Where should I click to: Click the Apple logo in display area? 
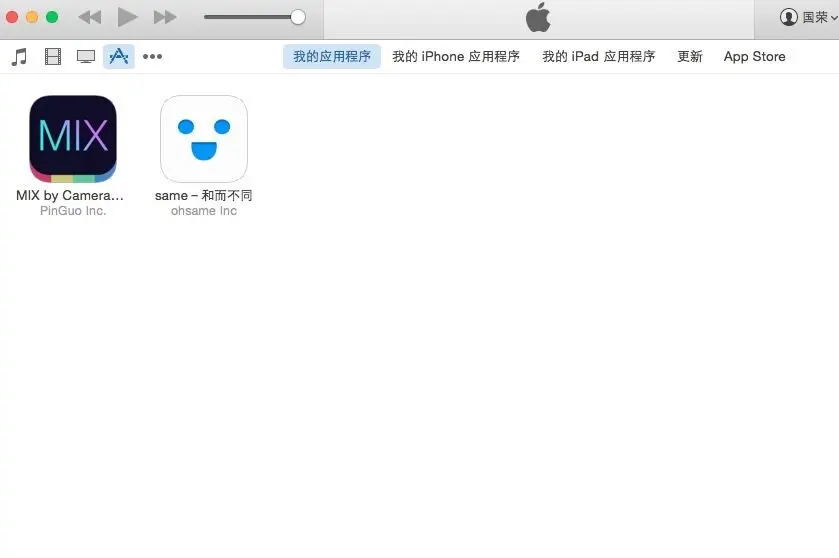coord(538,17)
